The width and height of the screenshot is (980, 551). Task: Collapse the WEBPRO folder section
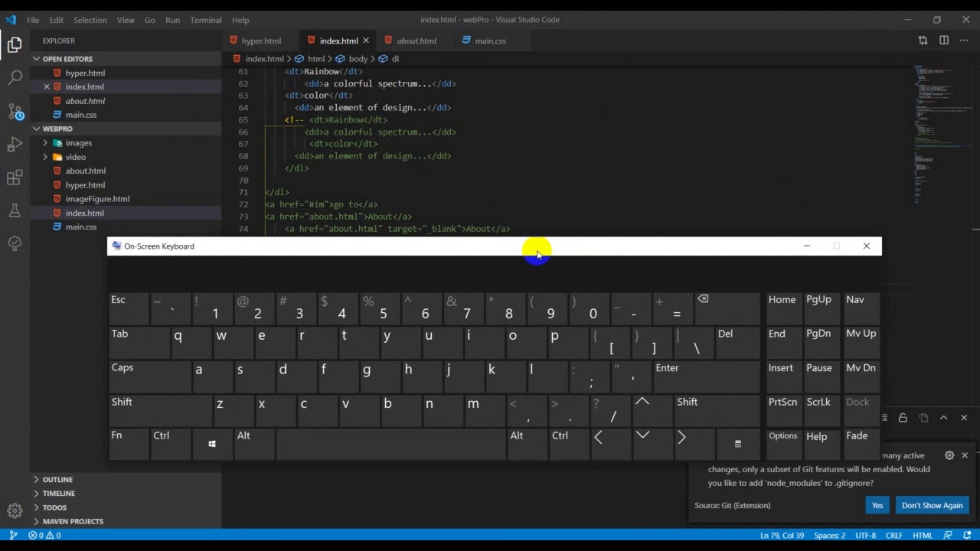pyautogui.click(x=126, y=129)
